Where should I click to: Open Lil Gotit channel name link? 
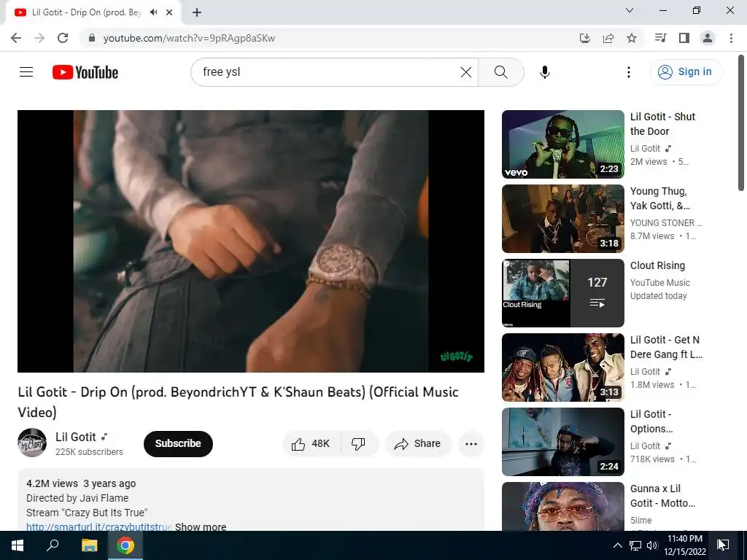(x=76, y=437)
